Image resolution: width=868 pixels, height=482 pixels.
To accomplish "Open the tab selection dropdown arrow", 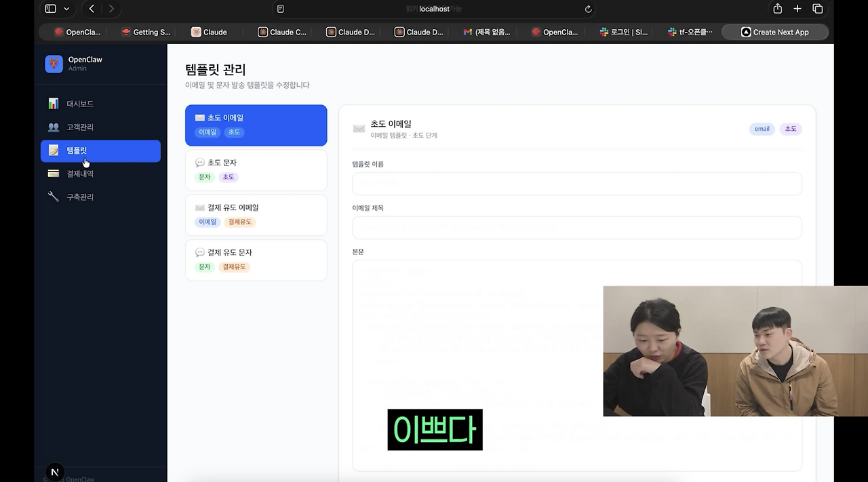I will pos(64,8).
